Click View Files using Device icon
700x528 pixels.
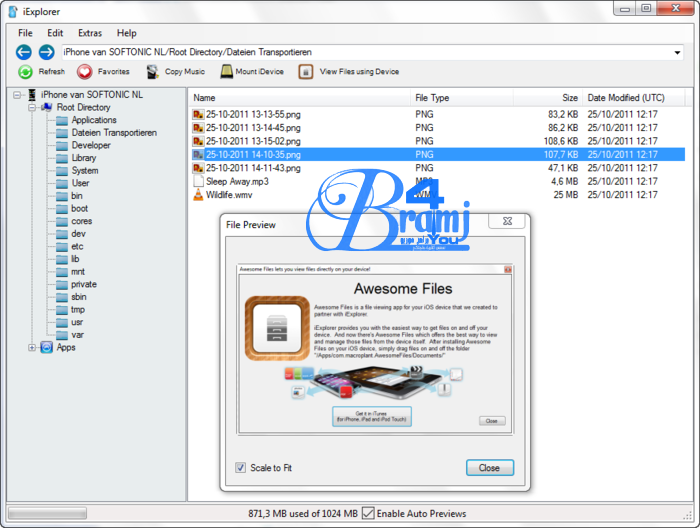click(305, 72)
